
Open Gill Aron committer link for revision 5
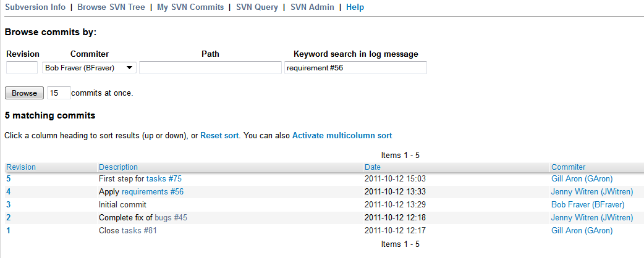pyautogui.click(x=582, y=178)
